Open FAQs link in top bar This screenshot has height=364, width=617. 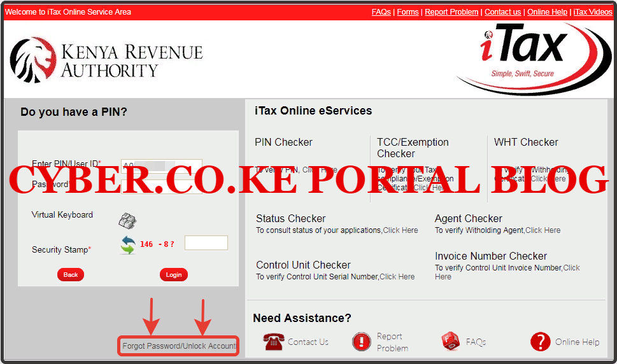coord(381,12)
